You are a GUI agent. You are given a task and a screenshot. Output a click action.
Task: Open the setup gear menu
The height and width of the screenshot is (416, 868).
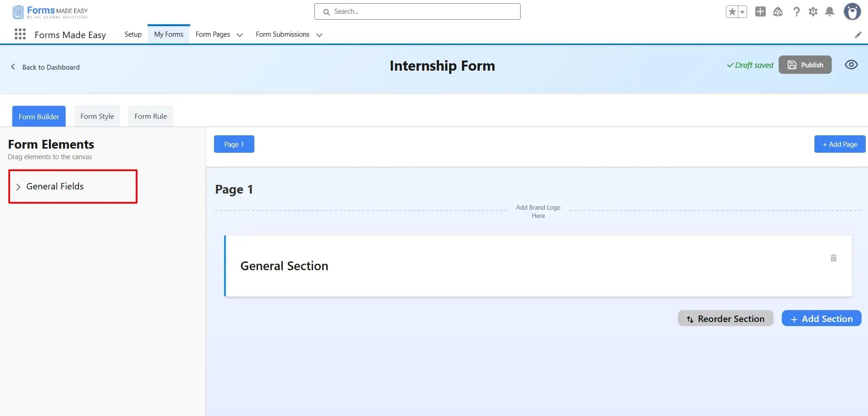point(813,12)
